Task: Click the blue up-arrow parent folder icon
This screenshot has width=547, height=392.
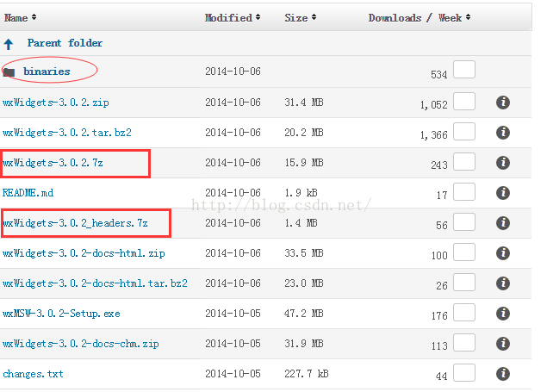Action: pyautogui.click(x=9, y=44)
